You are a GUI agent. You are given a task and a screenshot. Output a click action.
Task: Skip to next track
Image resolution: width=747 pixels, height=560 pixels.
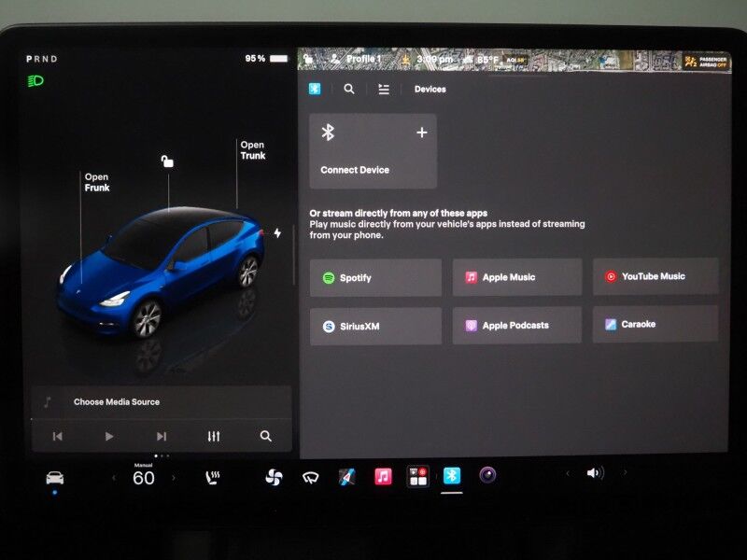pyautogui.click(x=162, y=436)
